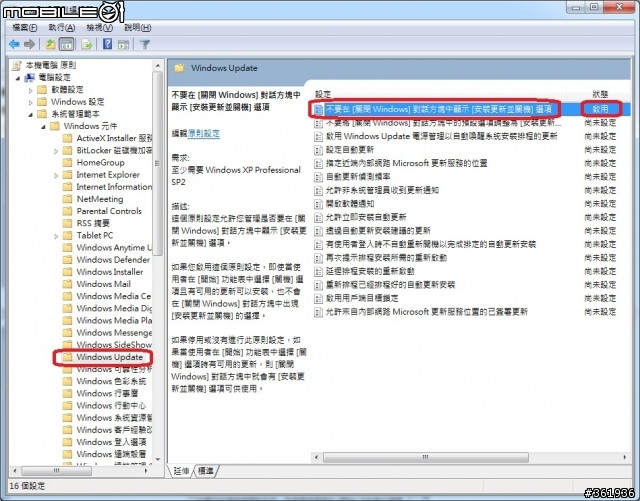Expand the Tablet PC tree node
640x501 pixels.
pos(56,236)
